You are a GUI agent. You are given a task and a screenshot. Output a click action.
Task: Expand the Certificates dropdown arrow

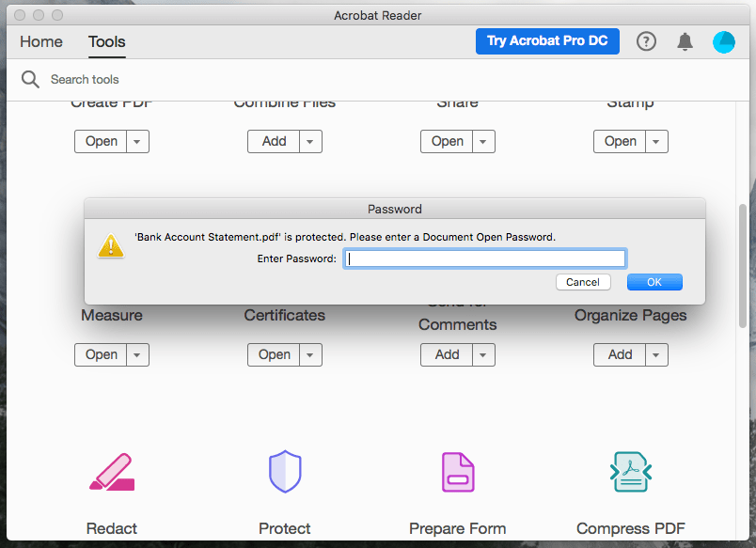[x=310, y=354]
